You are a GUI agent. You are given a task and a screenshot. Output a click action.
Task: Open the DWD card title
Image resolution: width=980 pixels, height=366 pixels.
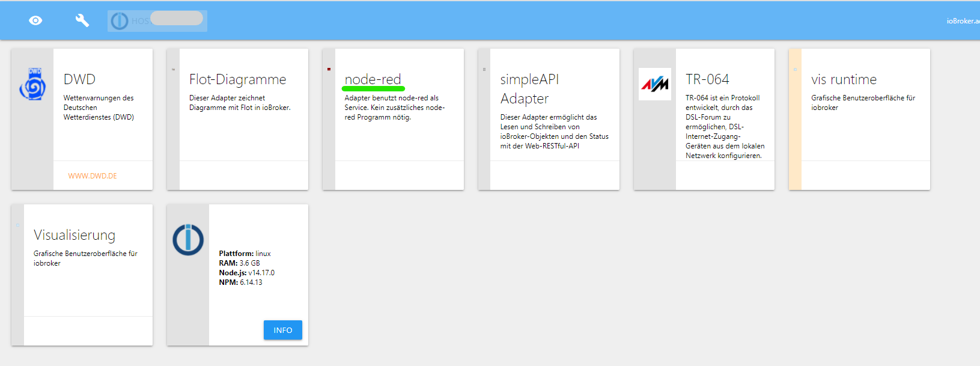click(x=79, y=79)
